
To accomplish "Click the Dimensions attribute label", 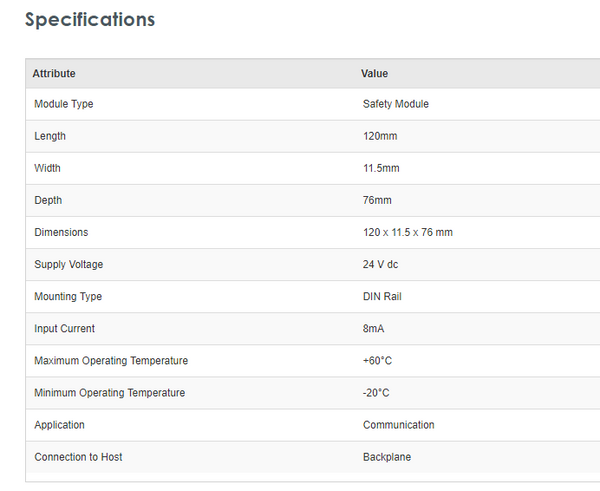I will point(61,232).
